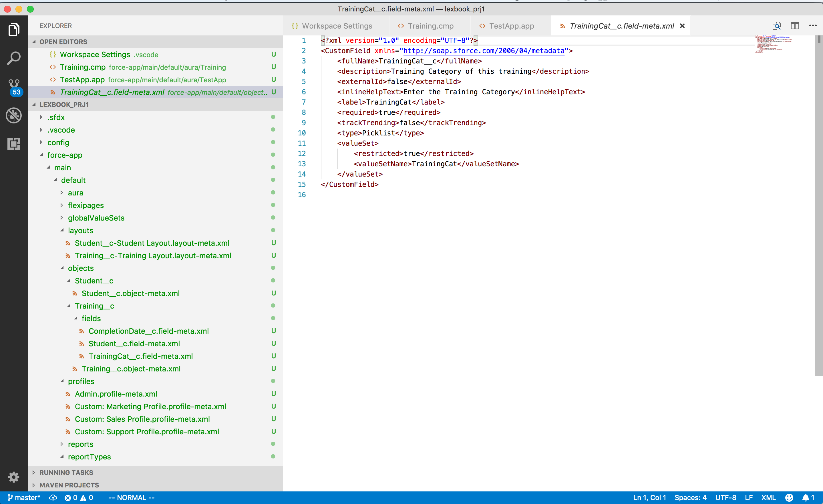Switch to the Training.cmp tab
Viewport: 823px width, 504px height.
point(430,26)
